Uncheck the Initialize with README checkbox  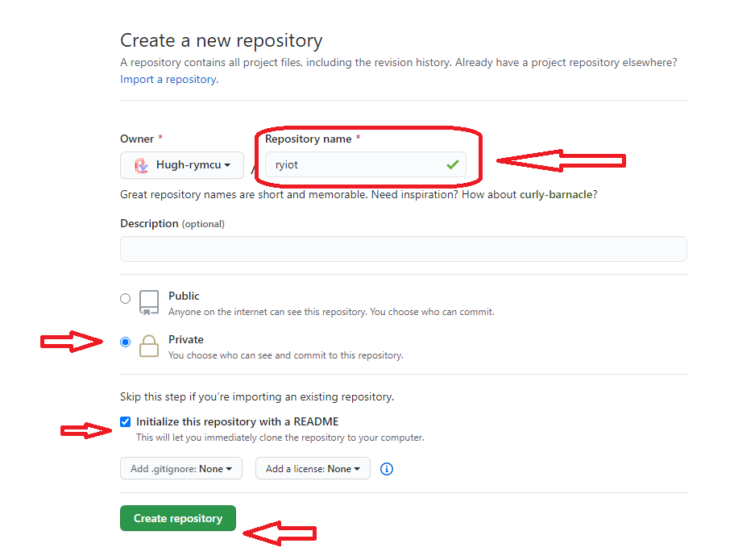[x=125, y=421]
